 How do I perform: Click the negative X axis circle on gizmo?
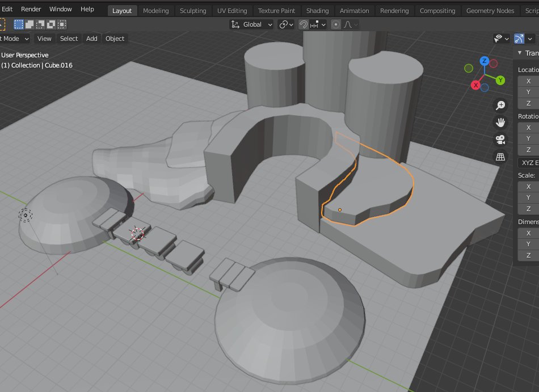[x=493, y=64]
